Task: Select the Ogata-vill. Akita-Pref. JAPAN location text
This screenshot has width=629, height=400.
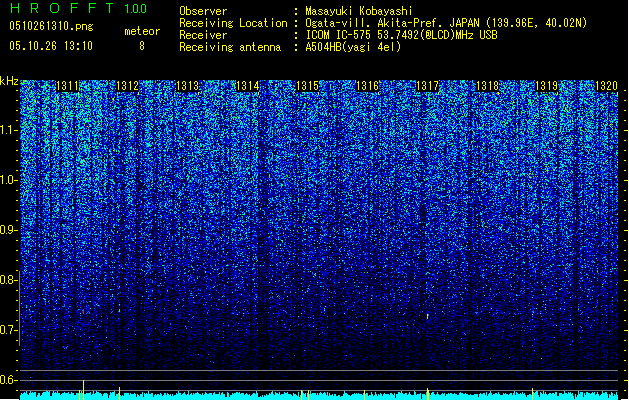Action: 446,23
